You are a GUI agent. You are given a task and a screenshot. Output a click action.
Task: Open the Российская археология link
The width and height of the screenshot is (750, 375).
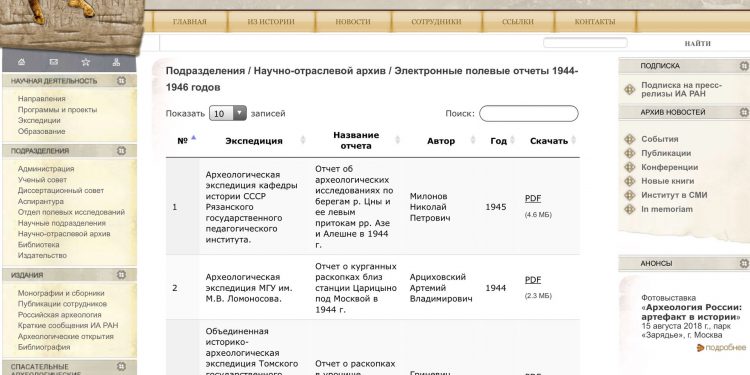60,315
